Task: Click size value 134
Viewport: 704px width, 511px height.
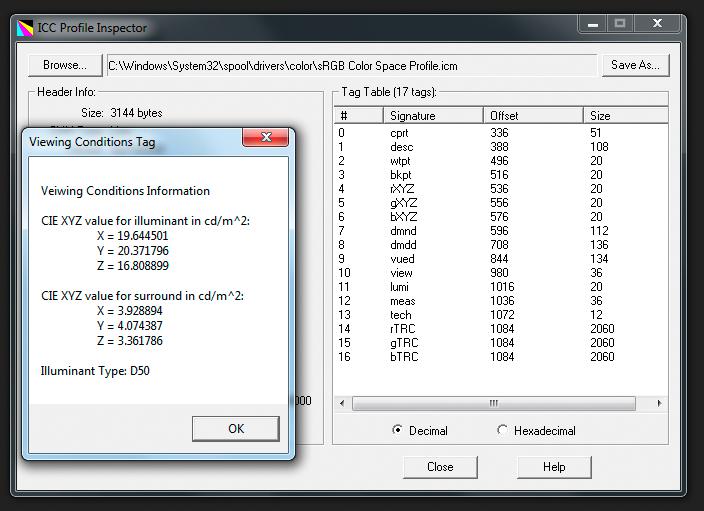Action: click(x=599, y=259)
